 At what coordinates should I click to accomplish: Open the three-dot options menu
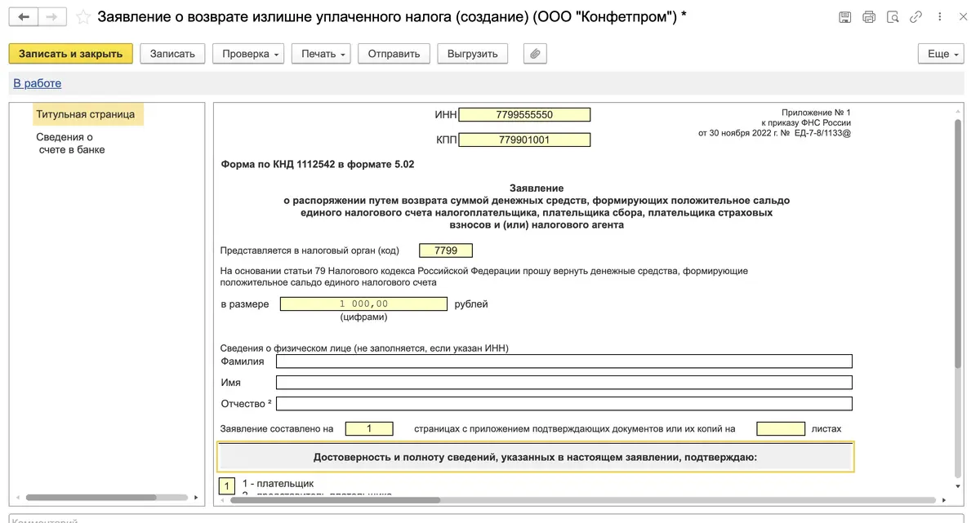click(x=939, y=17)
